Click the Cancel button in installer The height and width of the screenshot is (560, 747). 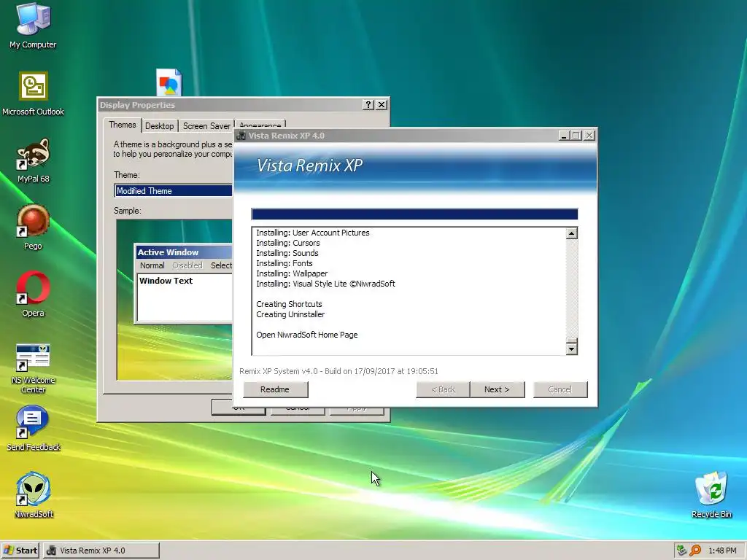[560, 389]
